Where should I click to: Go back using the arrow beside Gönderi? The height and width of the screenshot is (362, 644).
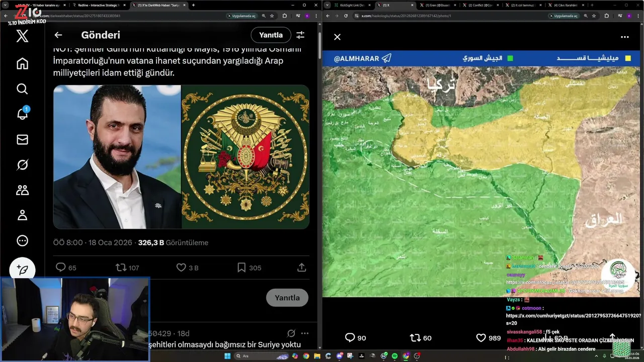click(58, 35)
